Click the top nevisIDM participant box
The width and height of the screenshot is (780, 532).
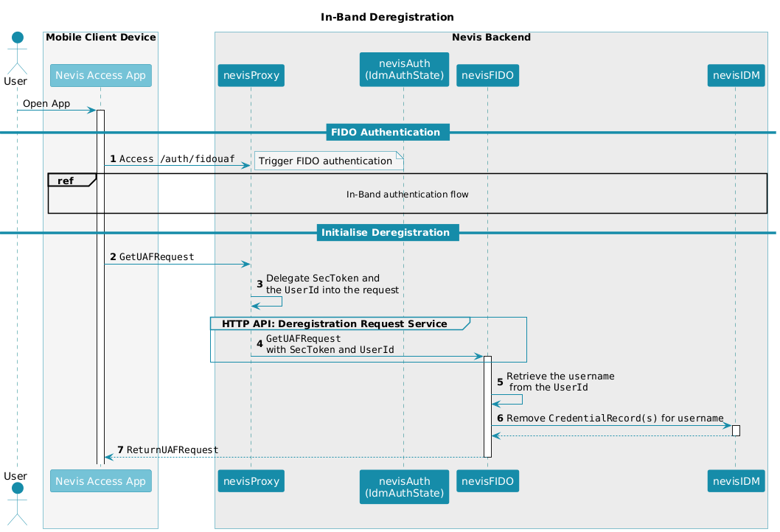(x=737, y=76)
